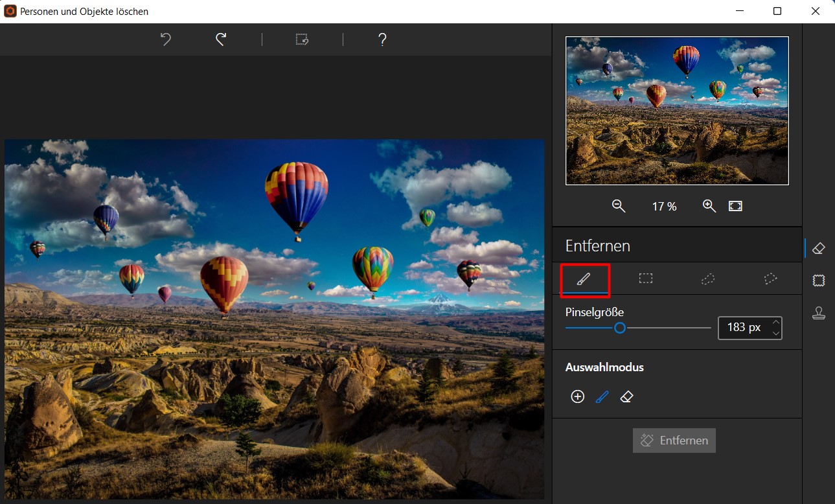835x504 pixels.
Task: Choose the subtract eraser selection mode
Action: 626,396
